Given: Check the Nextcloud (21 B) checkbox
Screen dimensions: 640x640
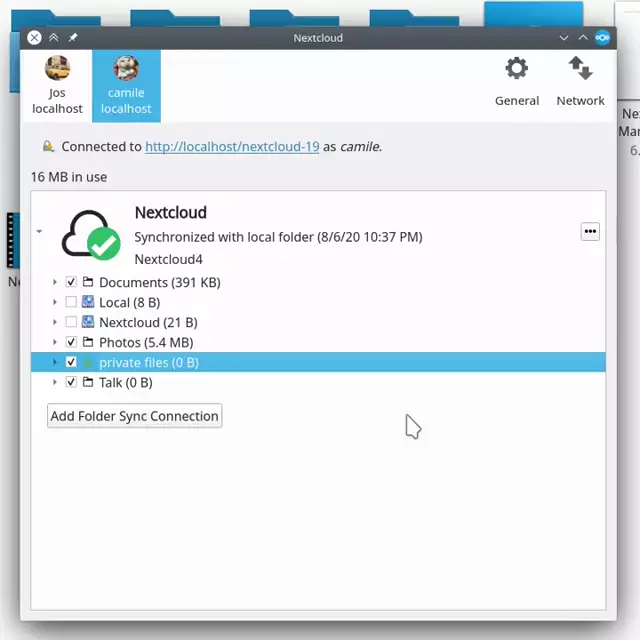Looking at the screenshot, I should tap(71, 322).
